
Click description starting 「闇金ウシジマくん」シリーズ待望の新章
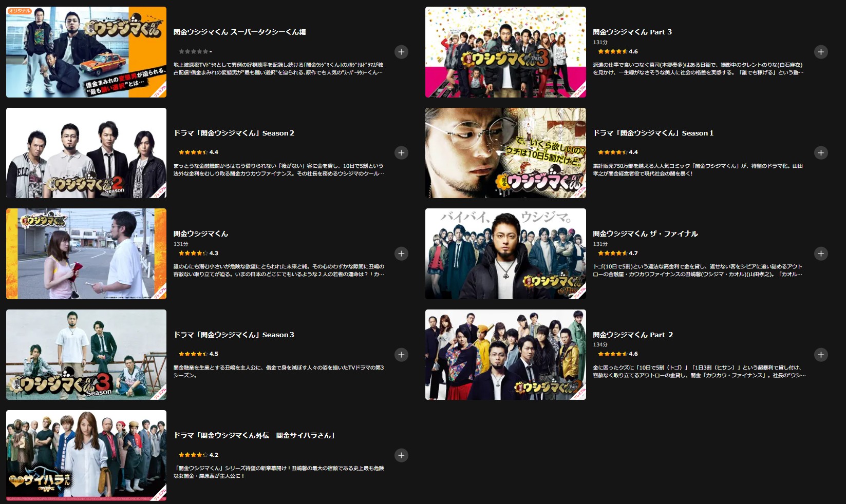[x=279, y=472]
